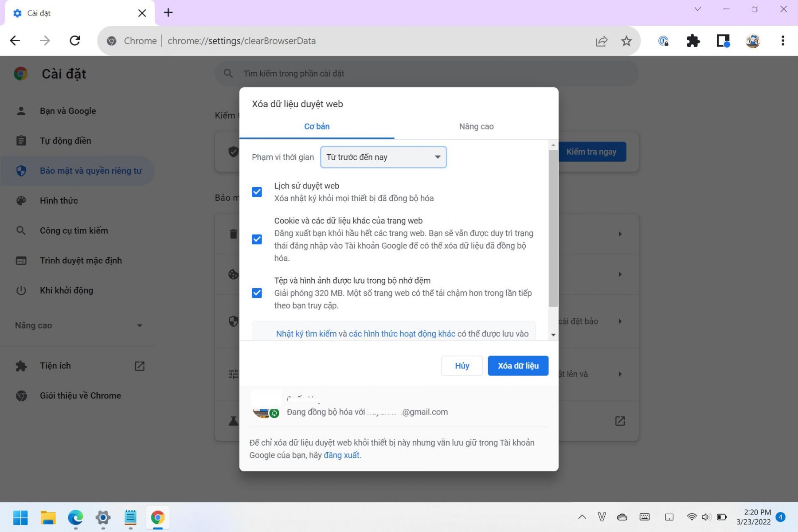Click the share page icon in address bar
This screenshot has height=532, width=798.
point(602,41)
